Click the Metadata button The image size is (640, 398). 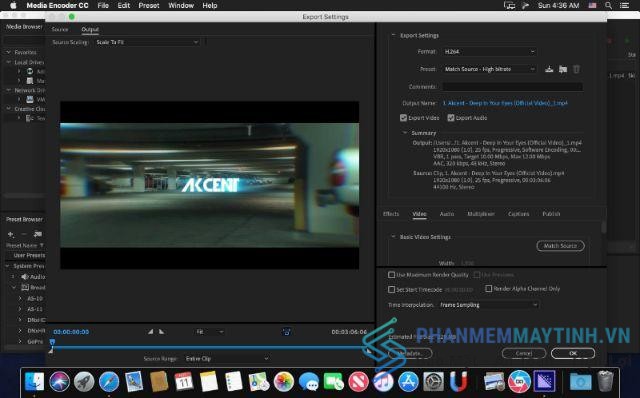coord(410,353)
